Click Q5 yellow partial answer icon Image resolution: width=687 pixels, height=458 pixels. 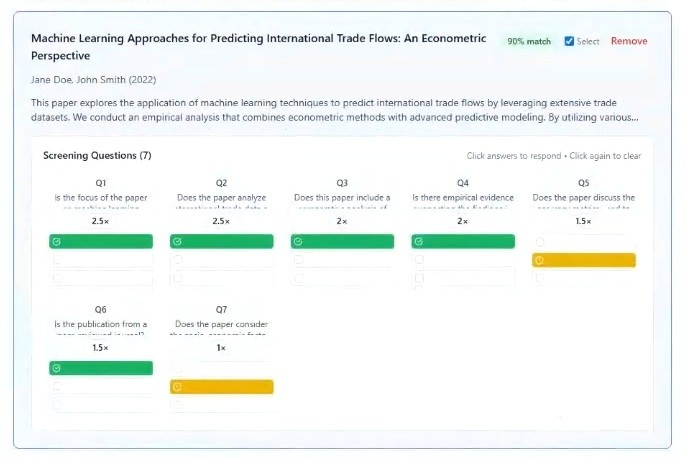[x=540, y=261]
